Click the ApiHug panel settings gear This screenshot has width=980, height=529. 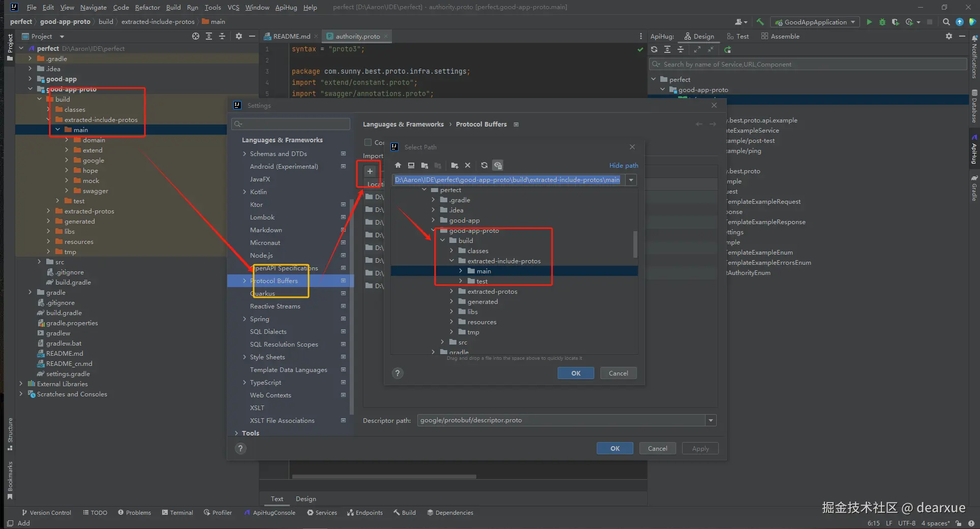tap(948, 36)
